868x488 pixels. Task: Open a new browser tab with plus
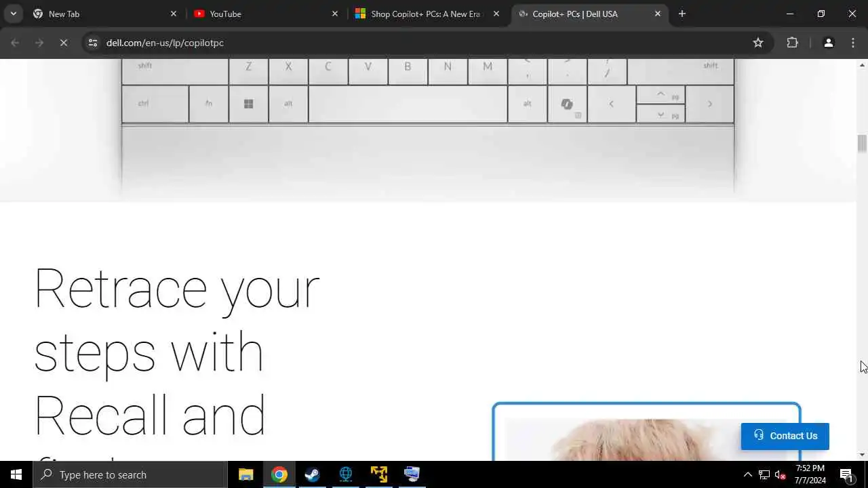682,14
